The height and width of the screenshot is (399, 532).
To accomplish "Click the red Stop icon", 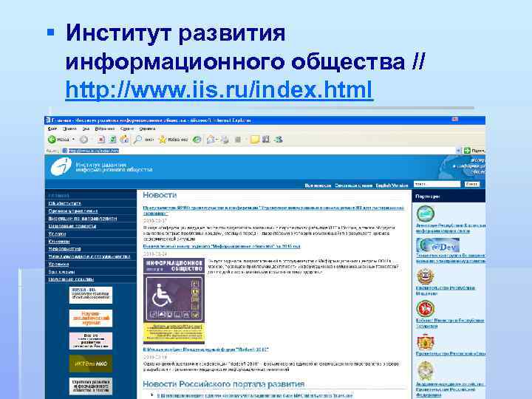I will 101,140.
